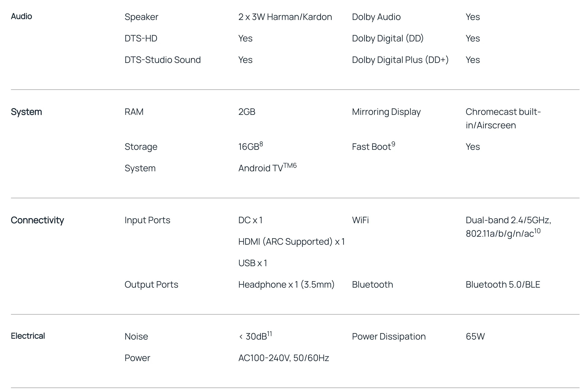Viewport: 588px width, 392px height.
Task: Click the Audio section heading
Action: tap(21, 16)
